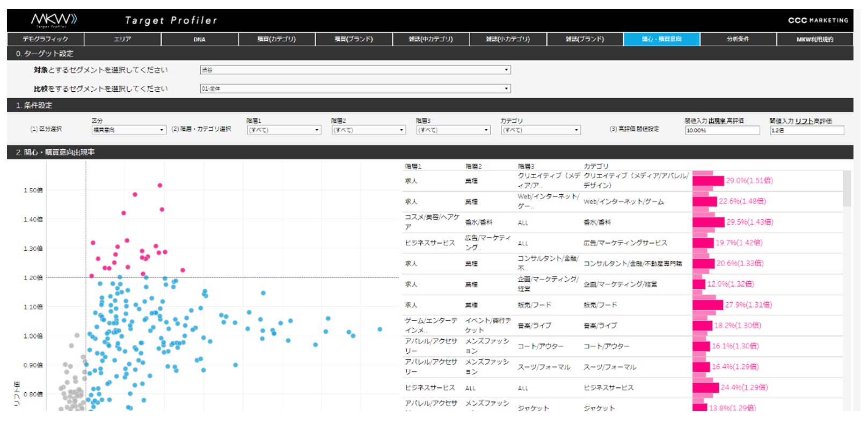Click the 1.20倍 axis label on chart
This screenshot has height=425, width=868.
[33, 278]
